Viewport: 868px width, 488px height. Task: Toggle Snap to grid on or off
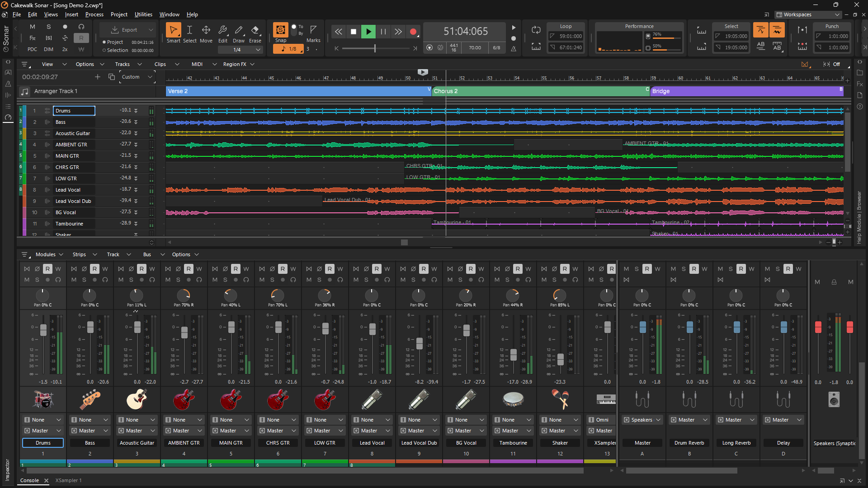coord(281,30)
